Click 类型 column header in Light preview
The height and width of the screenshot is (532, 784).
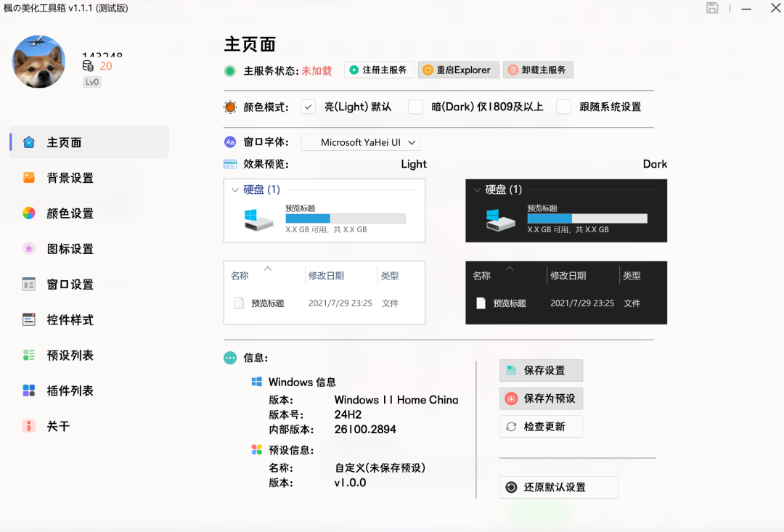pos(390,276)
